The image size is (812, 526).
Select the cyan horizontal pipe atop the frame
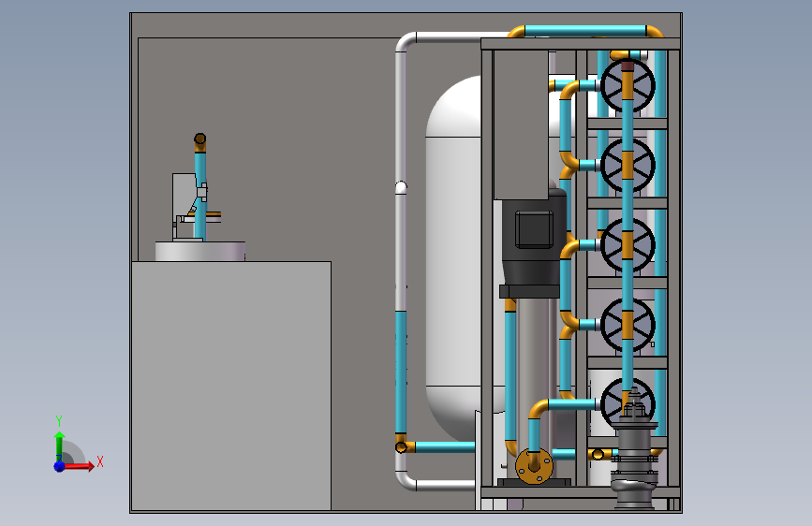pos(585,31)
